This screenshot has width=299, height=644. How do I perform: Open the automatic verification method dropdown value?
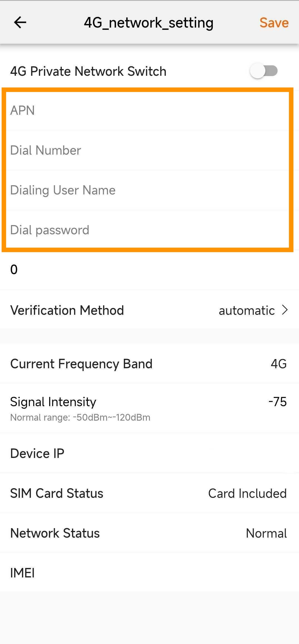pos(246,310)
